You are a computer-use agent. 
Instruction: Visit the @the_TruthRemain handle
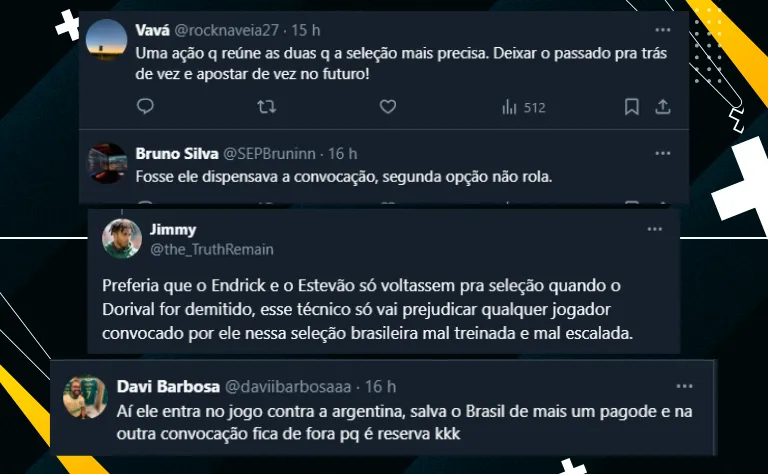tap(212, 249)
